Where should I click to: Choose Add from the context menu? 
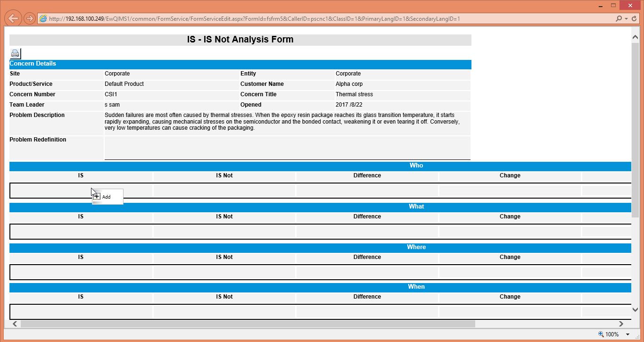pos(107,197)
